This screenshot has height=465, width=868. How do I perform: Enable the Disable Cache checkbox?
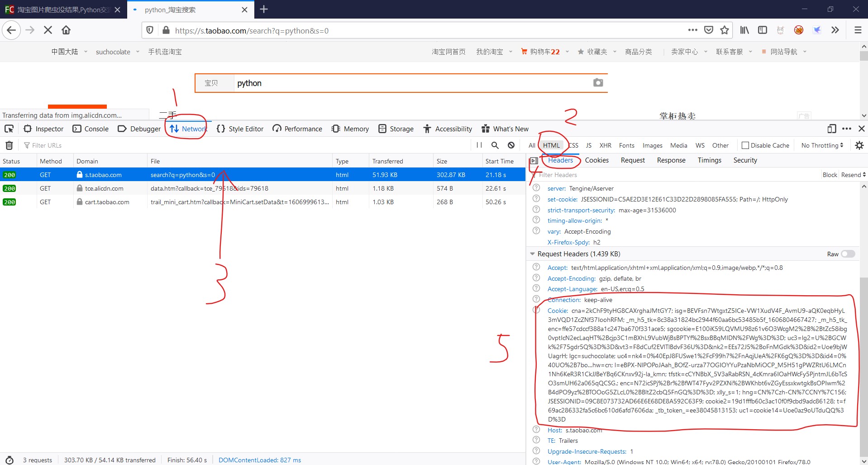pyautogui.click(x=745, y=145)
